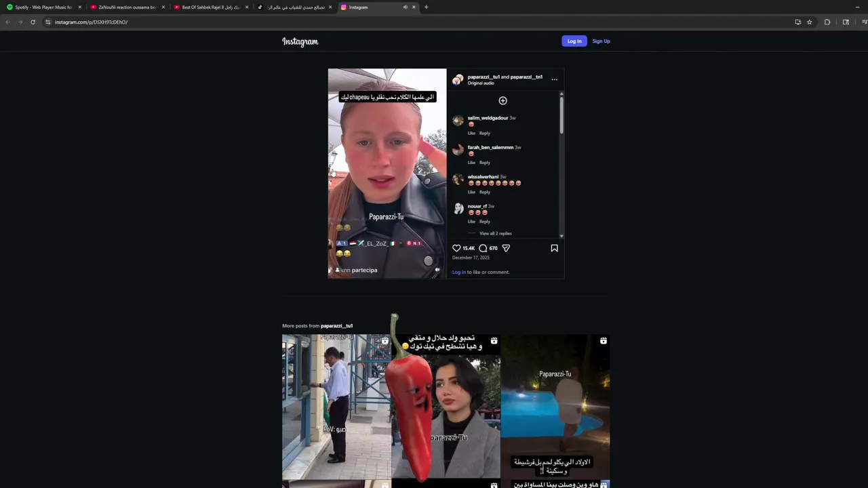Close the Spotify Web Player tab
Image resolution: width=868 pixels, height=488 pixels.
click(79, 7)
